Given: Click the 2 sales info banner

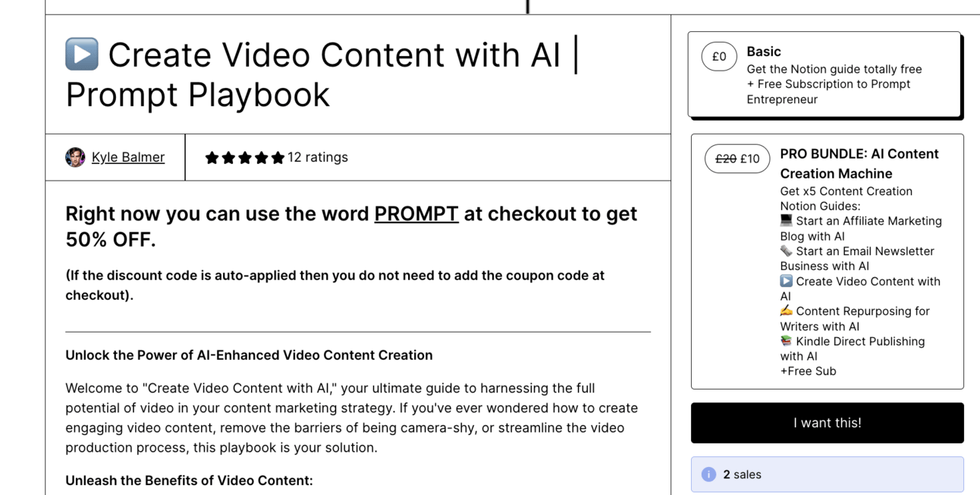Looking at the screenshot, I should pyautogui.click(x=828, y=475).
